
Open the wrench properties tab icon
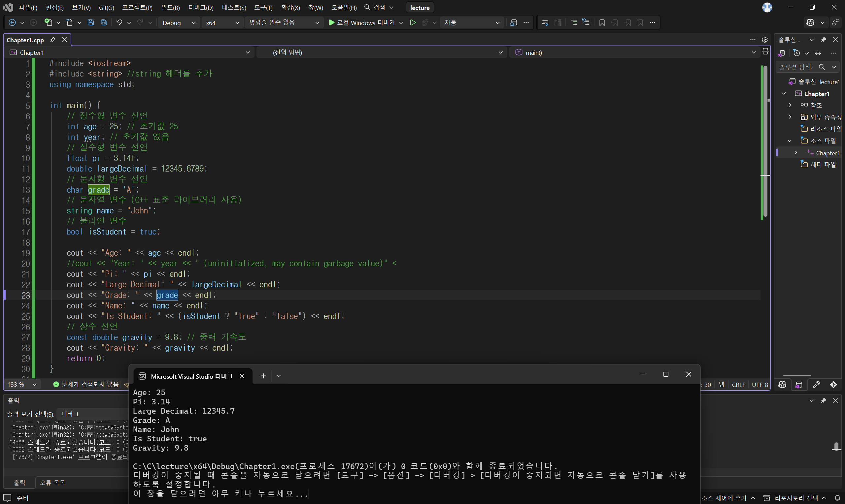pos(816,385)
